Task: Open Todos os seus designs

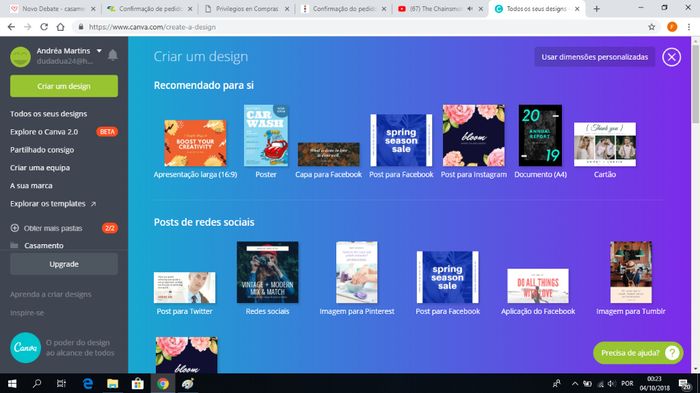Action: [x=49, y=114]
